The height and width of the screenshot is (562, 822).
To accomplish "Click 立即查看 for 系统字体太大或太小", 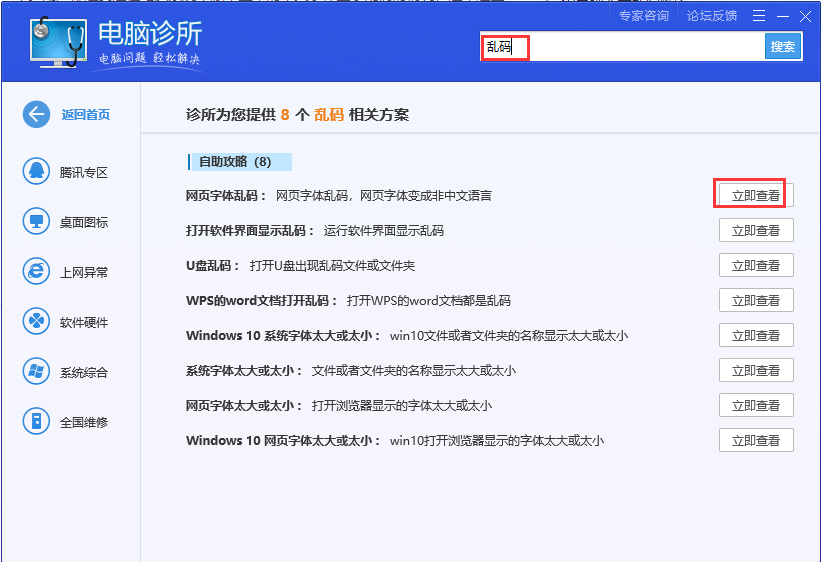I will pos(755,371).
